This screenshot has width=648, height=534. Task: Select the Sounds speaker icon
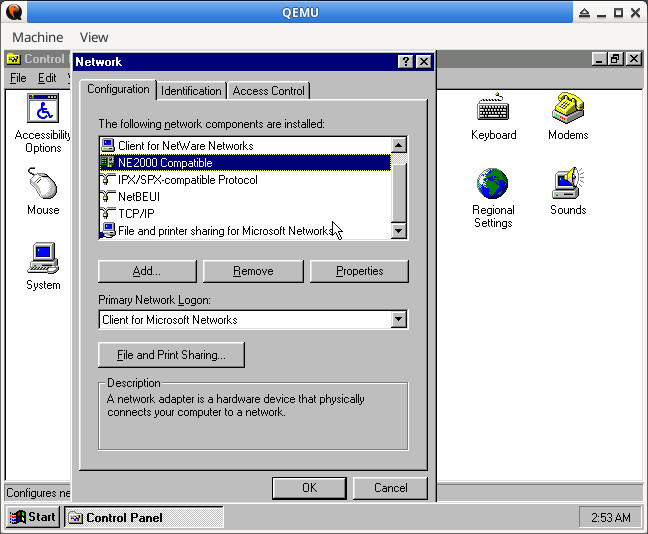pos(568,183)
